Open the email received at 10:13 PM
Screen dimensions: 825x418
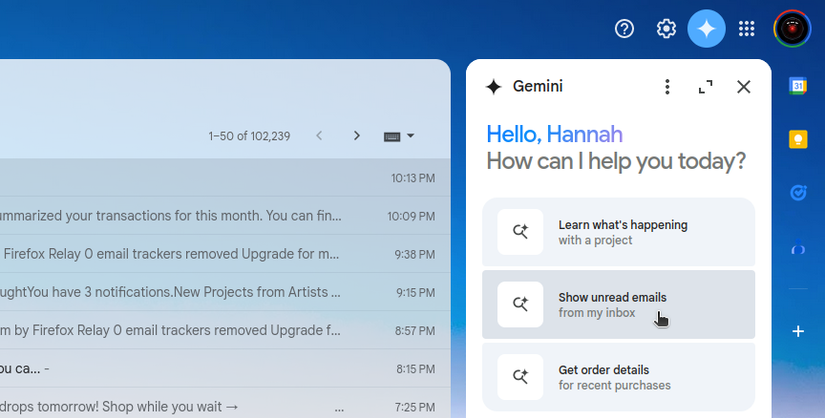[x=225, y=178]
